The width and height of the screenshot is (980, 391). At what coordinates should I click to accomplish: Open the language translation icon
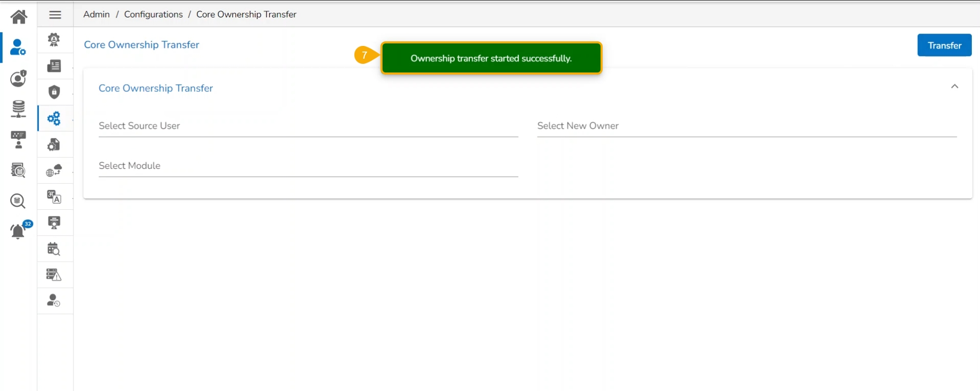tap(54, 197)
